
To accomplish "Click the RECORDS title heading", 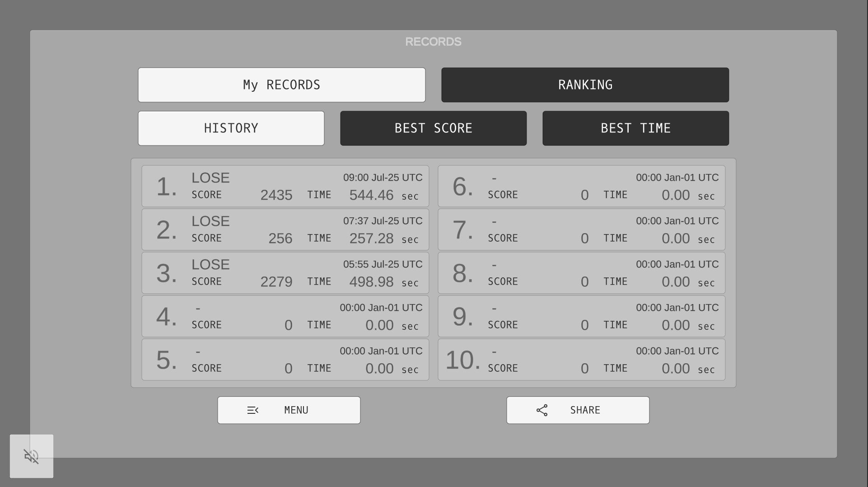I will pos(434,42).
